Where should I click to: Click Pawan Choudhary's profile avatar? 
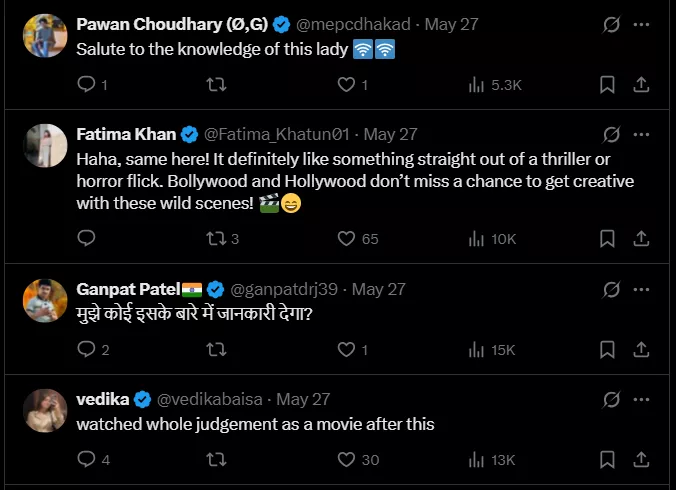[x=44, y=35]
